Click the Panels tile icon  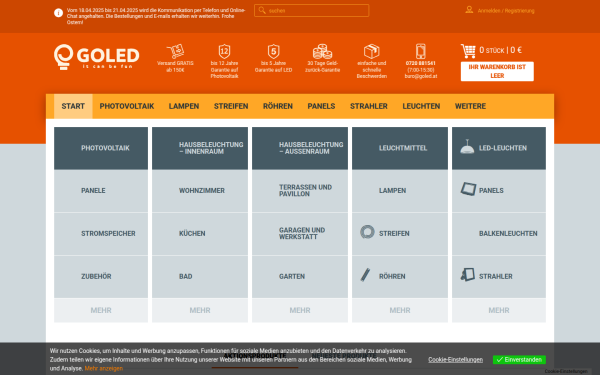click(x=468, y=189)
